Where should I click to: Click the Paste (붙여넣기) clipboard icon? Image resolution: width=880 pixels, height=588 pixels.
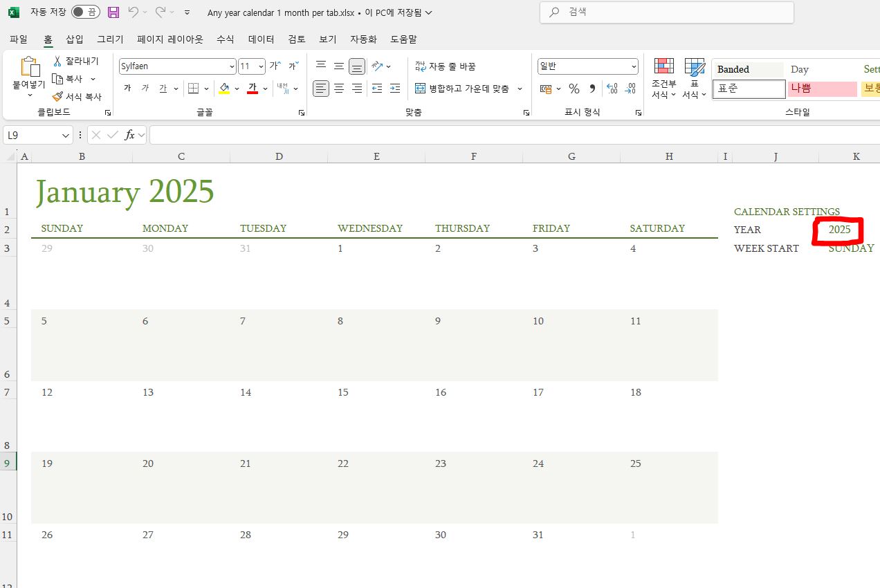pyautogui.click(x=29, y=67)
